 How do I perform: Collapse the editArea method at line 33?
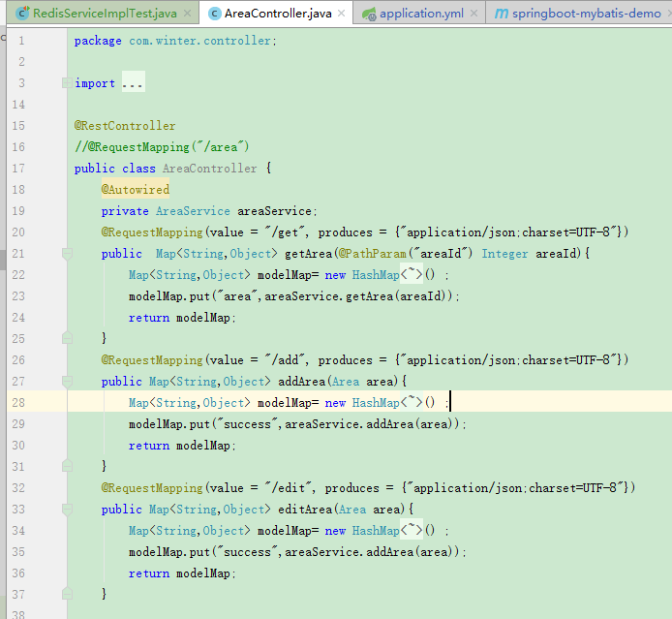point(67,510)
